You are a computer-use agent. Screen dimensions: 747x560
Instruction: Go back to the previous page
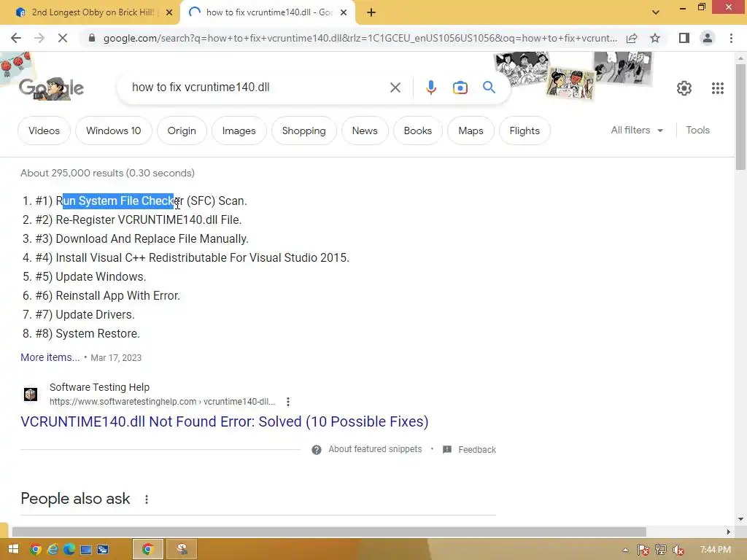click(x=16, y=38)
